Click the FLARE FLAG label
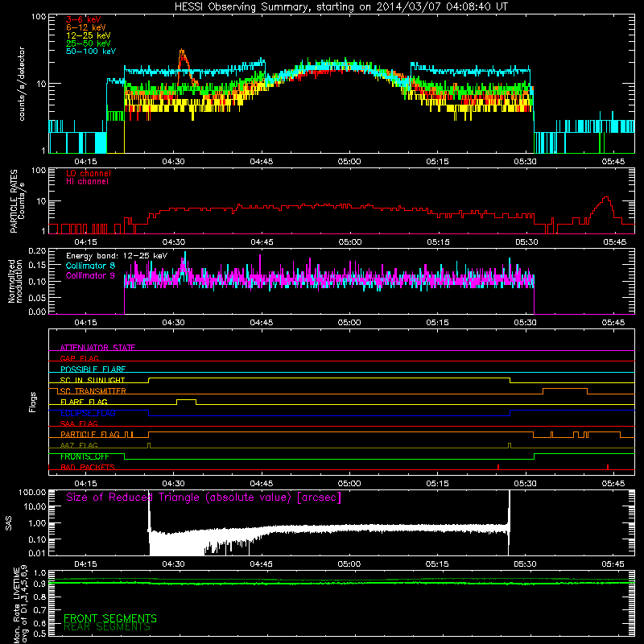644x644 pixels. point(84,402)
